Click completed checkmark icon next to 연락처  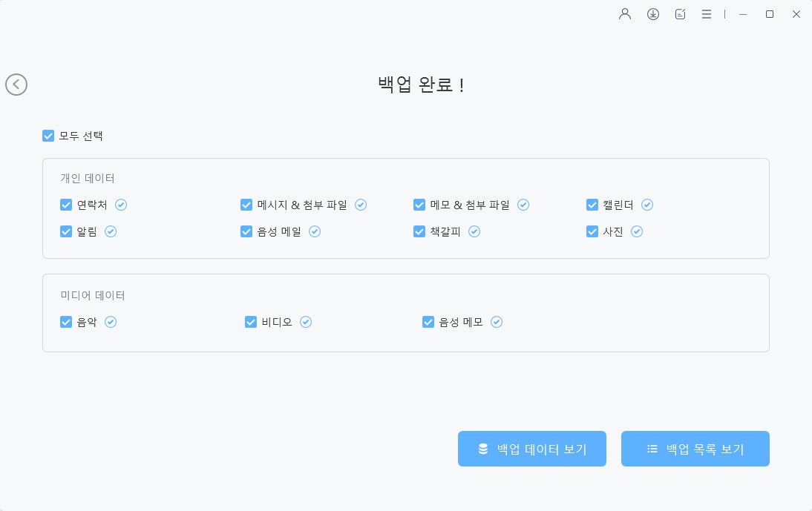[121, 205]
